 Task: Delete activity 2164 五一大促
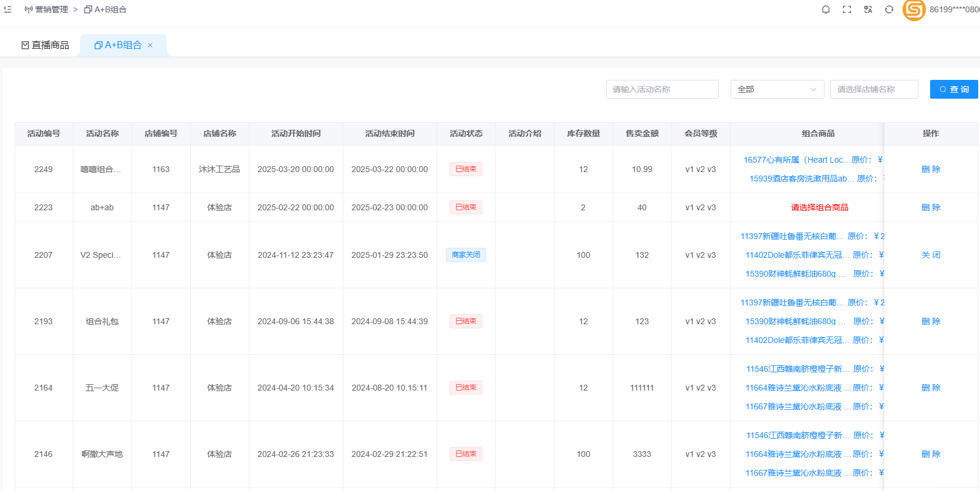click(931, 388)
